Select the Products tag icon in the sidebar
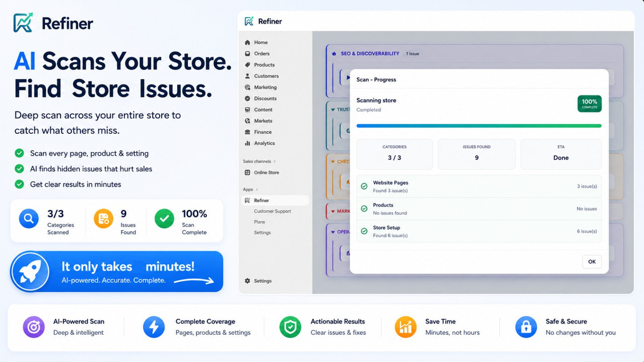This screenshot has width=644, height=362. [248, 65]
